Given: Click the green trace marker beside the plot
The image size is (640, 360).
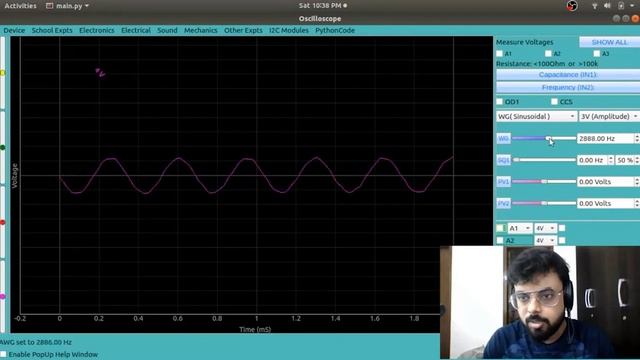Looking at the screenshot, I should [2, 147].
